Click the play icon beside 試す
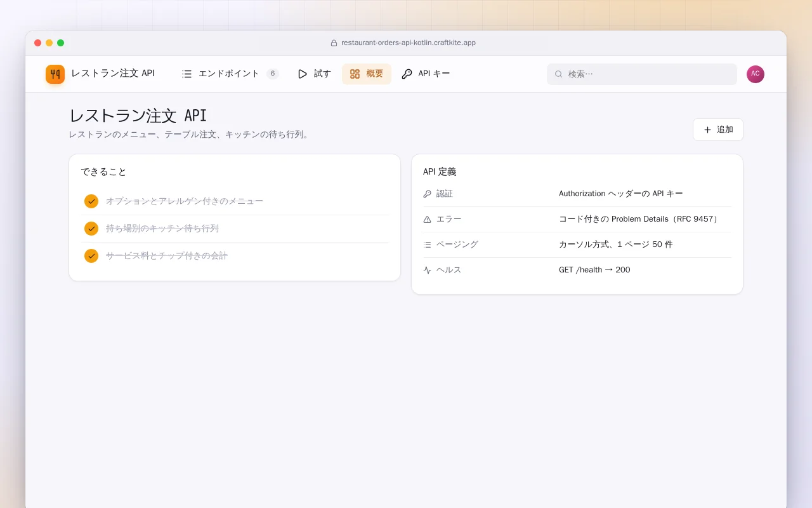The height and width of the screenshot is (508, 812). tap(303, 74)
